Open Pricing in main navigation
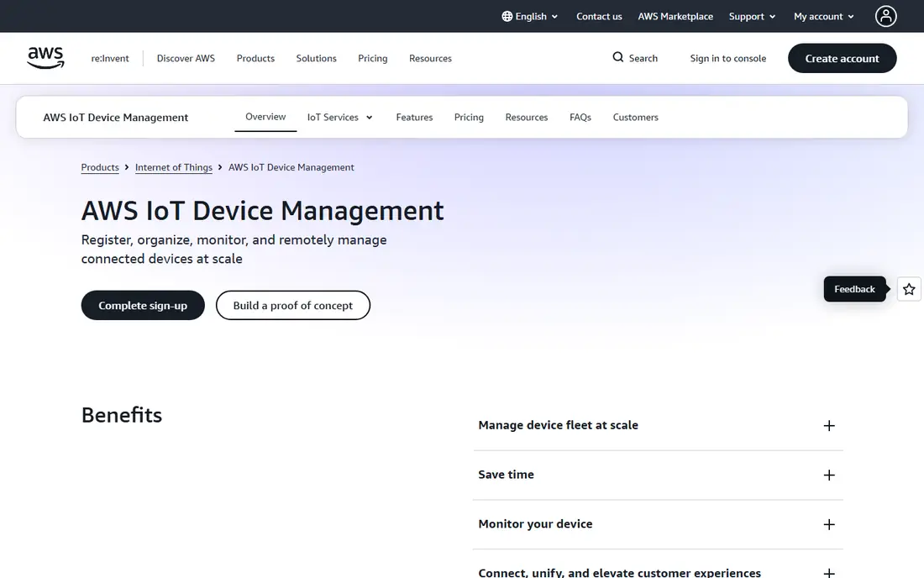Viewport: 924px width, 578px height. click(x=372, y=58)
